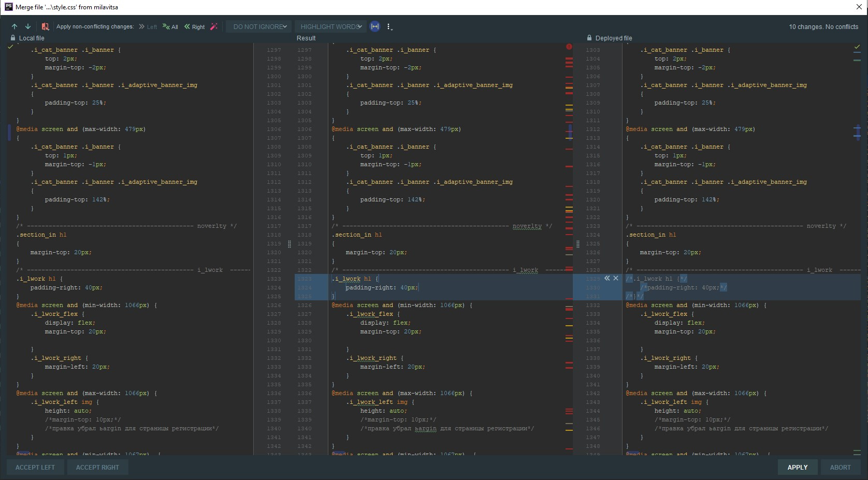This screenshot has height=480, width=868.
Task: Click the green checkmark in Local file pane
Action: tap(10, 47)
